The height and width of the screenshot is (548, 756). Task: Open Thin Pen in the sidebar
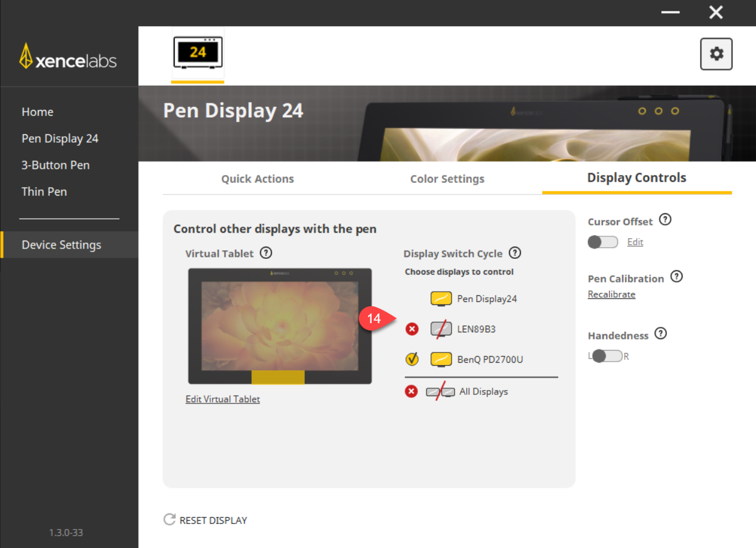pyautogui.click(x=44, y=191)
